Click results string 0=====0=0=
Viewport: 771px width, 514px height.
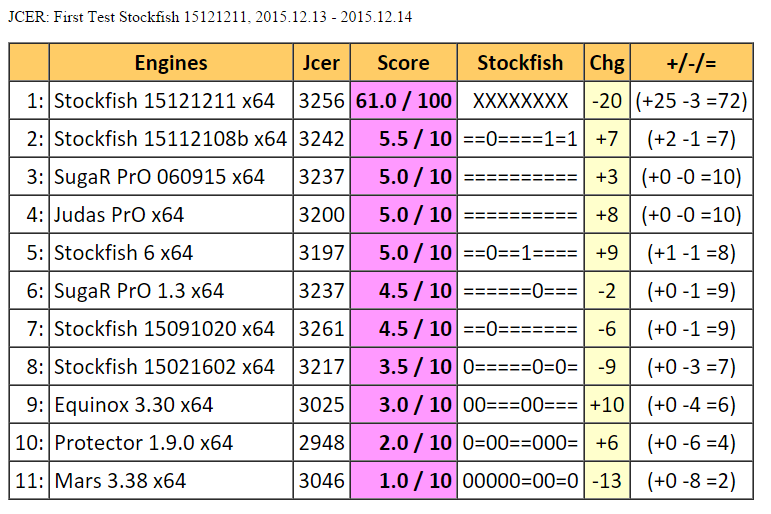point(520,366)
